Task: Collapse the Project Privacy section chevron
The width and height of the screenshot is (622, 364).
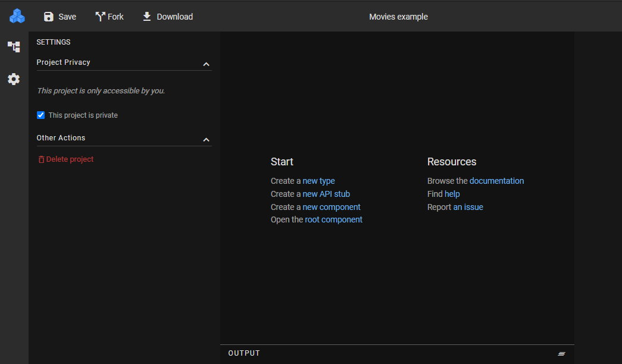Action: click(207, 64)
